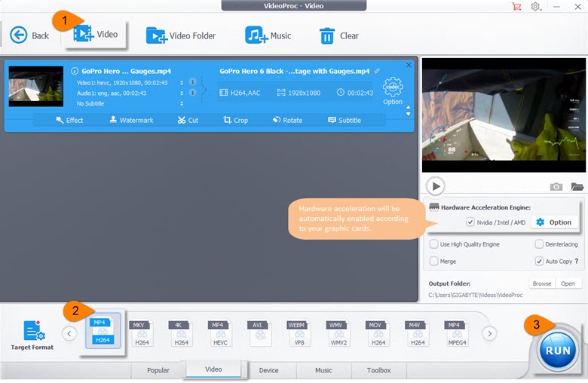Toggle Nvidia / Intel / AMD hardware acceleration
588x383 pixels.
(x=470, y=222)
